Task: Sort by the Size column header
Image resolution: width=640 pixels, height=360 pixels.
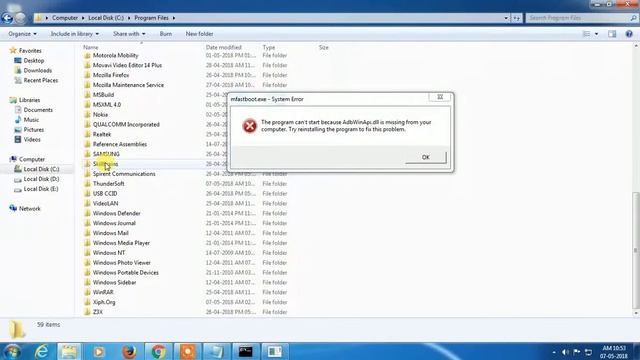Action: point(323,47)
